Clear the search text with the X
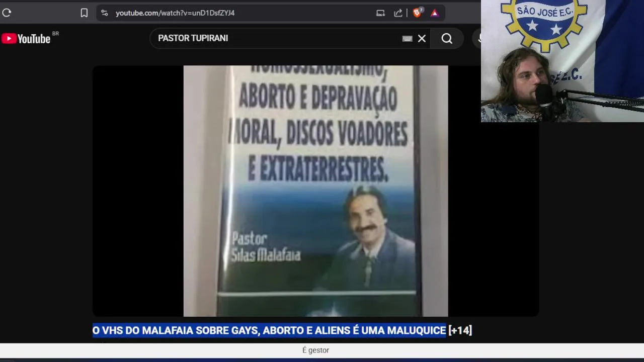 tap(422, 39)
